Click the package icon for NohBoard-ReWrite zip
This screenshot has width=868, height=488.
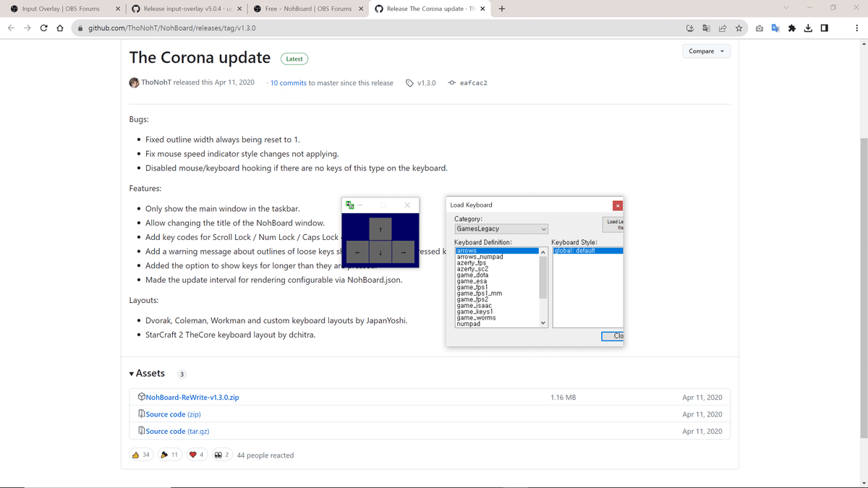click(x=142, y=397)
